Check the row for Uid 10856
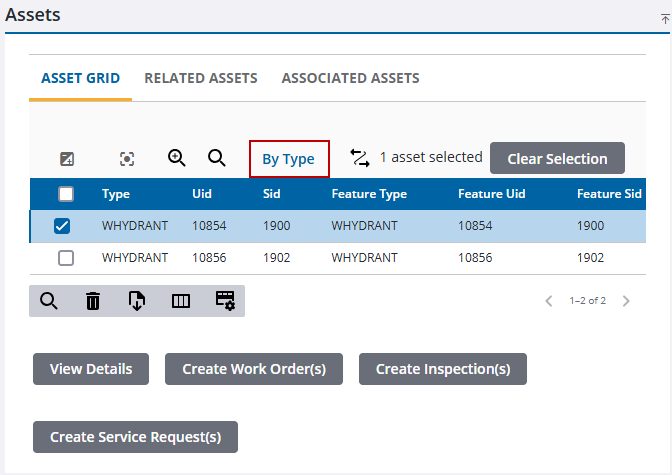The width and height of the screenshot is (672, 475). (x=66, y=258)
